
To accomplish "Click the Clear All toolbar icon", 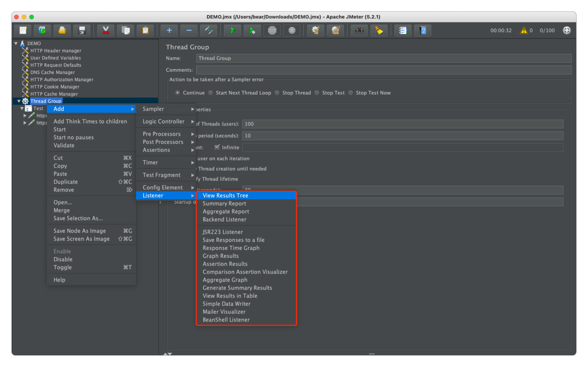I will click(335, 30).
